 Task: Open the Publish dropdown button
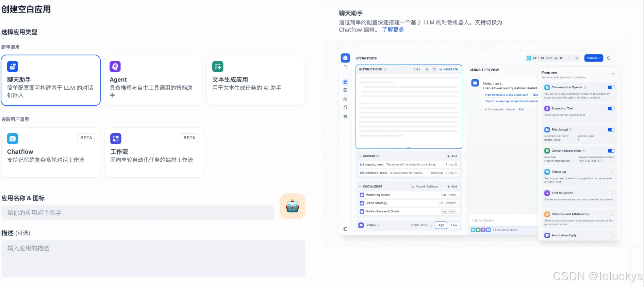594,58
